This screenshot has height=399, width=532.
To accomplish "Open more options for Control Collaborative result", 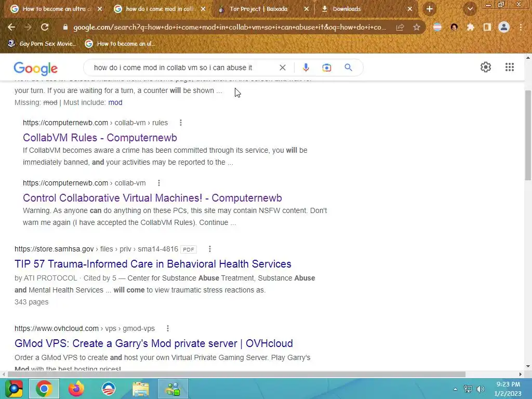I will click(x=158, y=183).
